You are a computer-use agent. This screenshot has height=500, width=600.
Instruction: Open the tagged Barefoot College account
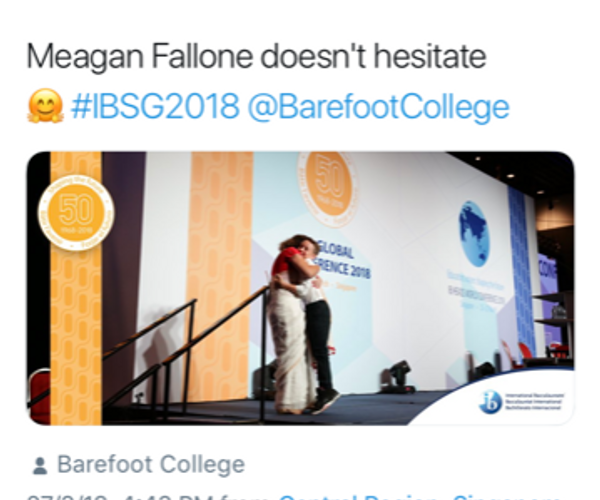150,465
